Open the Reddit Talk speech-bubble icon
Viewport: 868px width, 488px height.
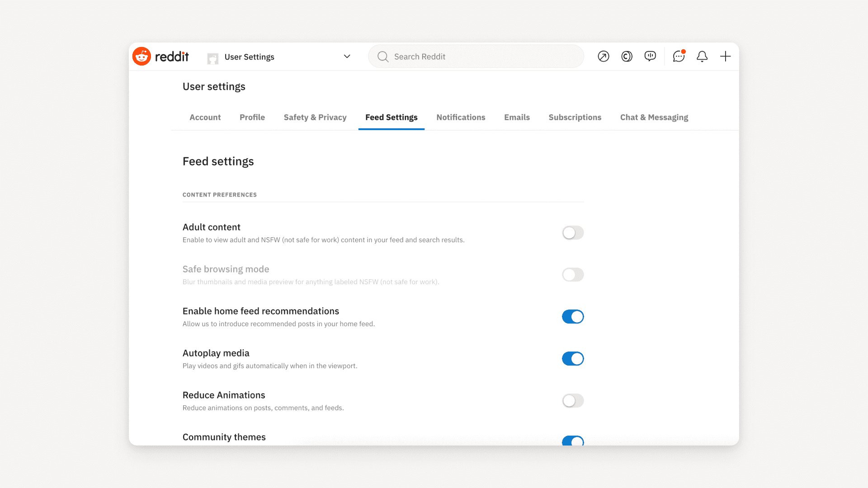650,56
